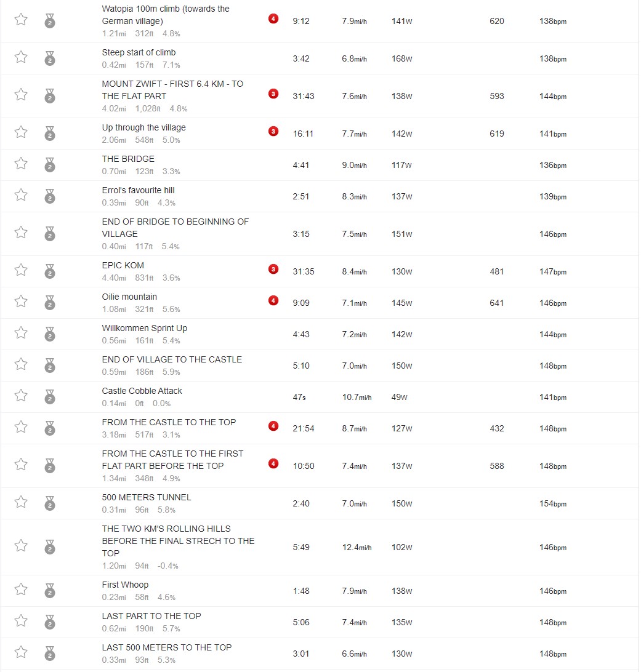The image size is (641, 672).
Task: Click the red category 4 badge on Watopia 100m climb
Action: point(273,19)
